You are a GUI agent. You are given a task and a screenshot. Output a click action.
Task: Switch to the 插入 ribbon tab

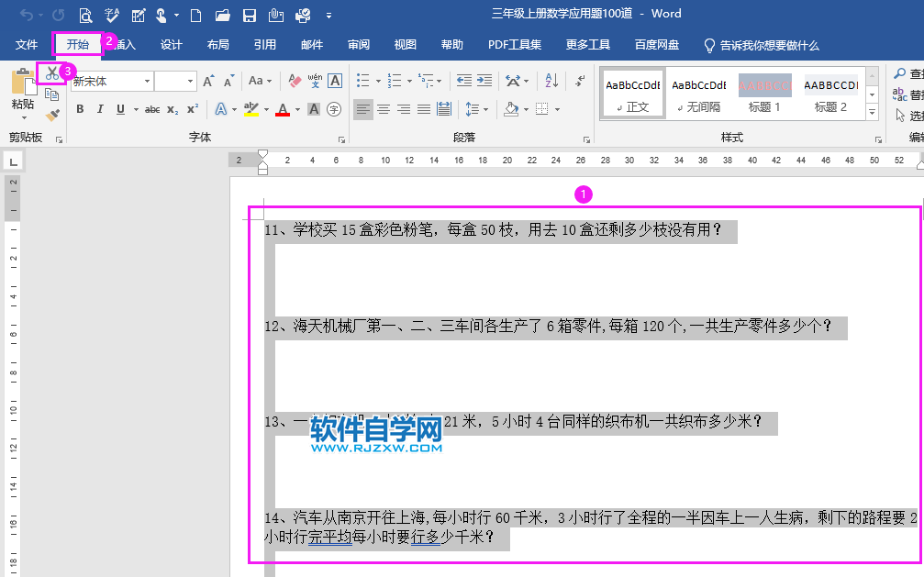(128, 45)
